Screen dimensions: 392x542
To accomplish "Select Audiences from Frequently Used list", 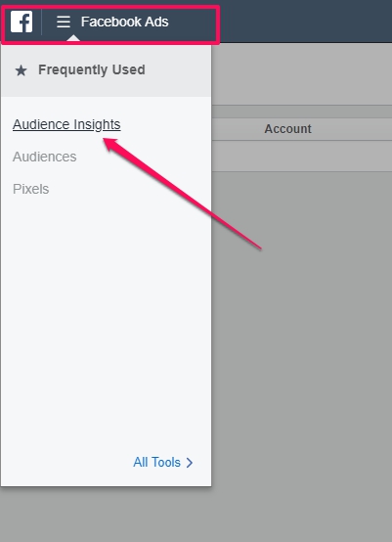I will (x=45, y=157).
